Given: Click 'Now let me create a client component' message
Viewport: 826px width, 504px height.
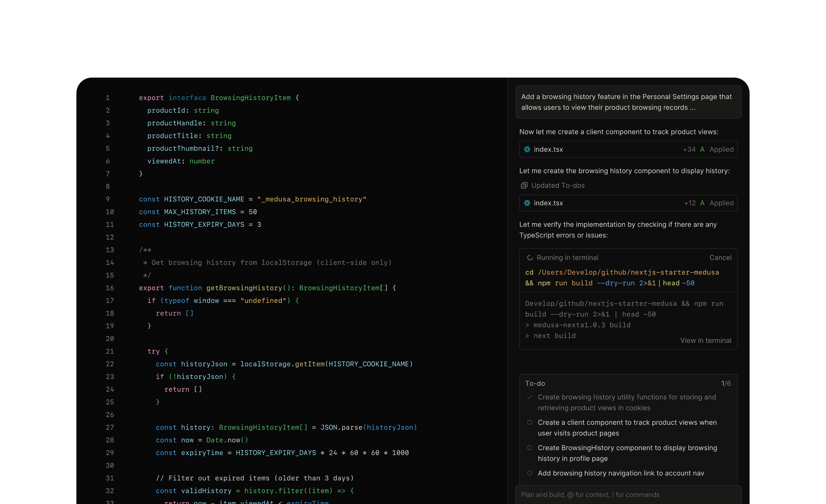Looking at the screenshot, I should [619, 132].
